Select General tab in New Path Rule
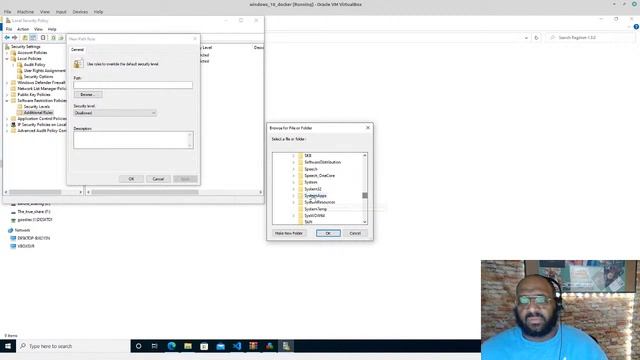640x360 pixels. tap(77, 49)
